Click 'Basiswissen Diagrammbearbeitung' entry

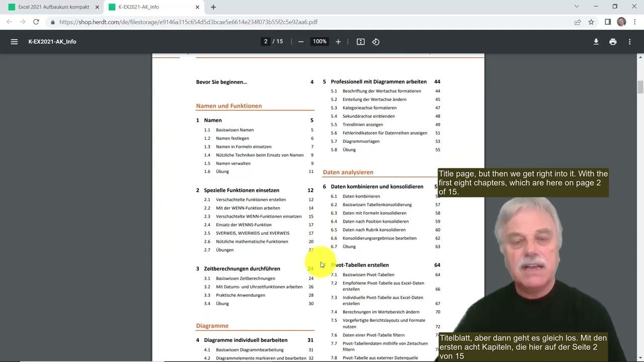250,350
